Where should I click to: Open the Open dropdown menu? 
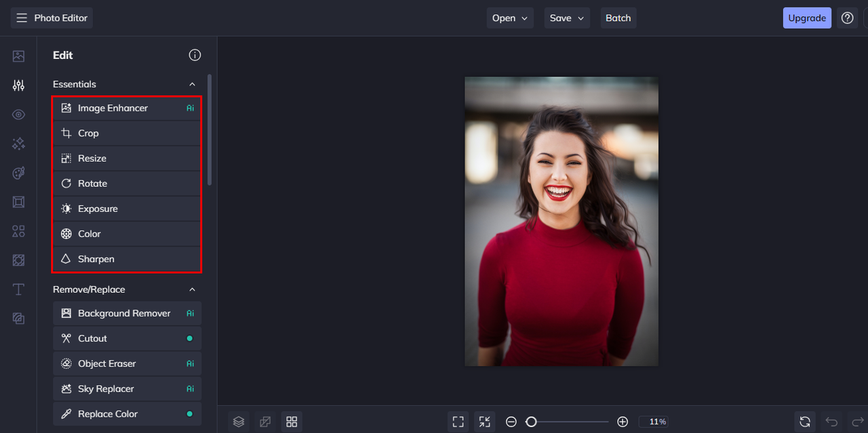point(510,18)
